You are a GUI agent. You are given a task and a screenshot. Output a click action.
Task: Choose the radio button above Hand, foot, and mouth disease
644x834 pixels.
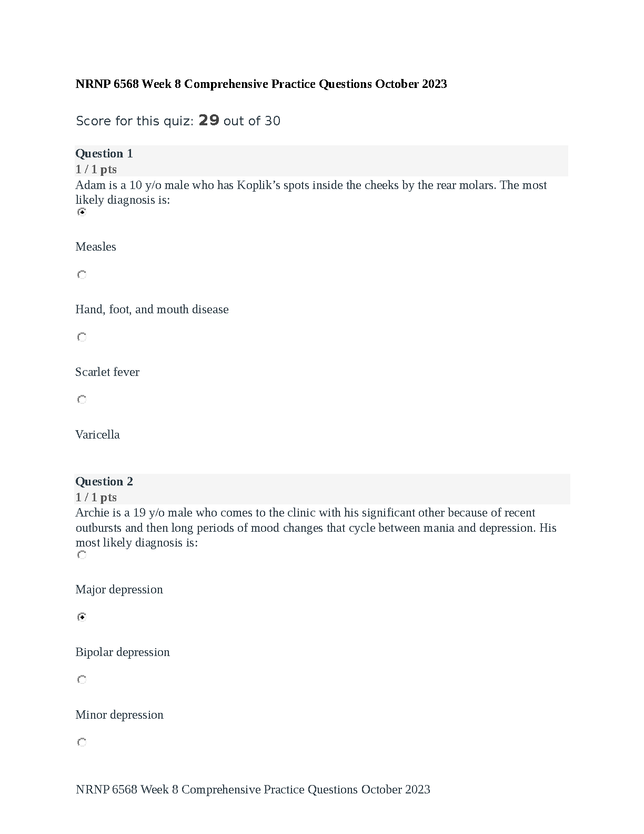click(x=82, y=275)
